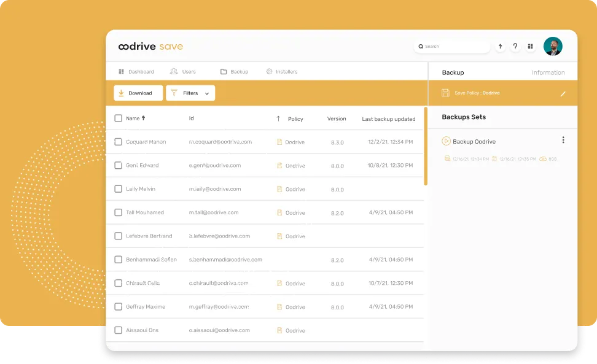Click policy icon in Gent Edward row
597x364 pixels.
[279, 166]
